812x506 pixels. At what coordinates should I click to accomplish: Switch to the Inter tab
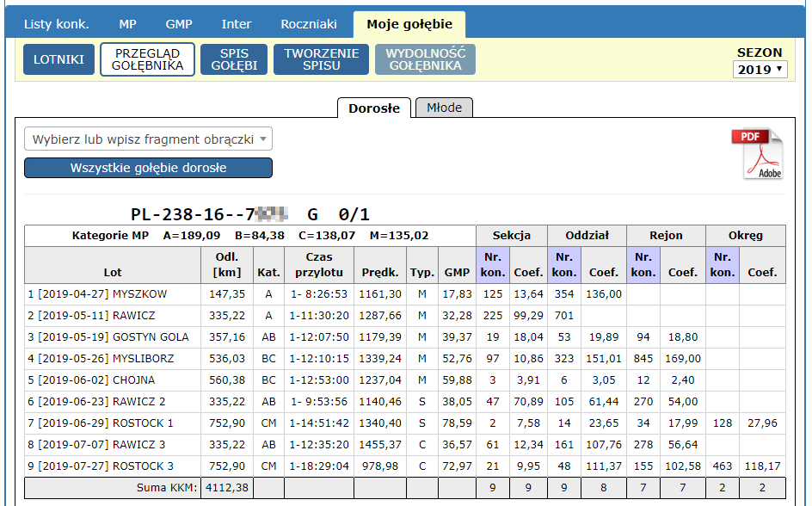tap(237, 24)
